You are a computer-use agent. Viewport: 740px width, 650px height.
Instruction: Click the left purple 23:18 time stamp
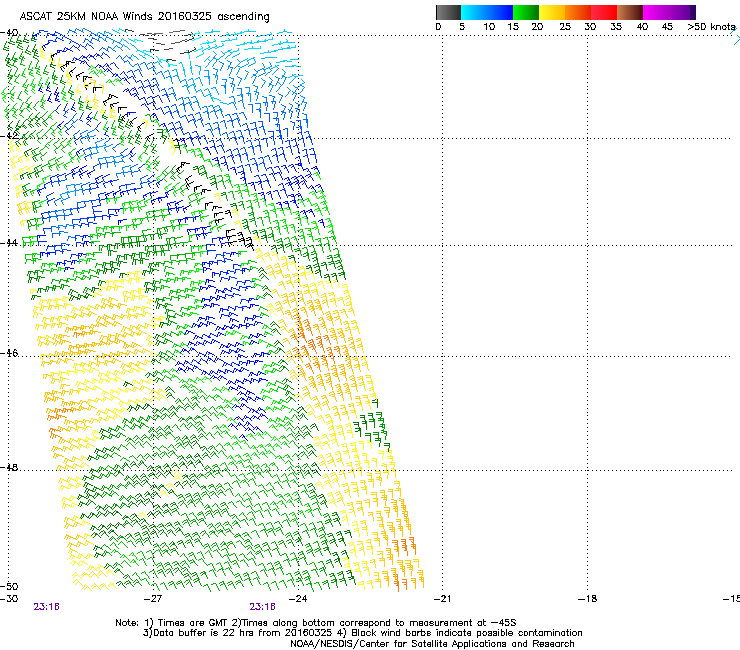click(46, 607)
